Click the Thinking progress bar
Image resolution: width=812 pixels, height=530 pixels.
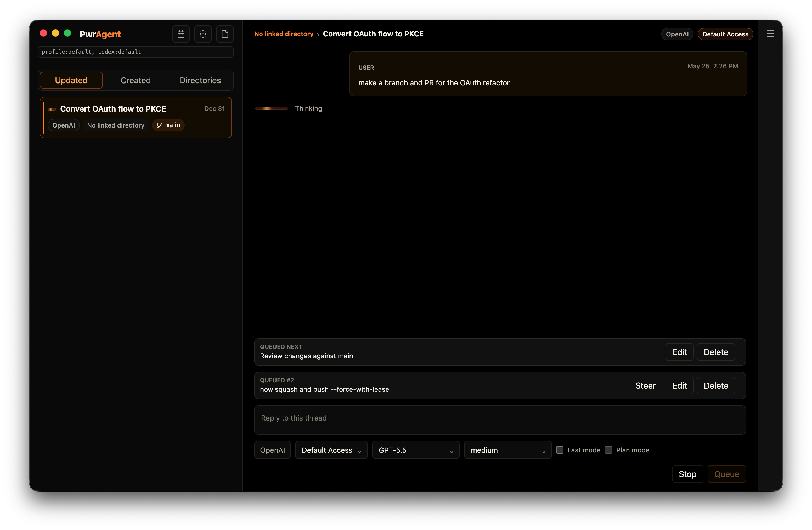coord(272,108)
